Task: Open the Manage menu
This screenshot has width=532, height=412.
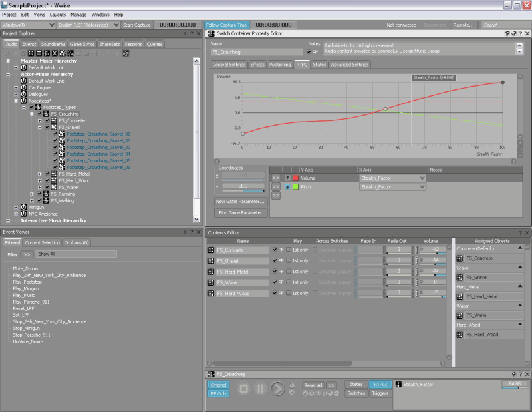Action: 78,15
